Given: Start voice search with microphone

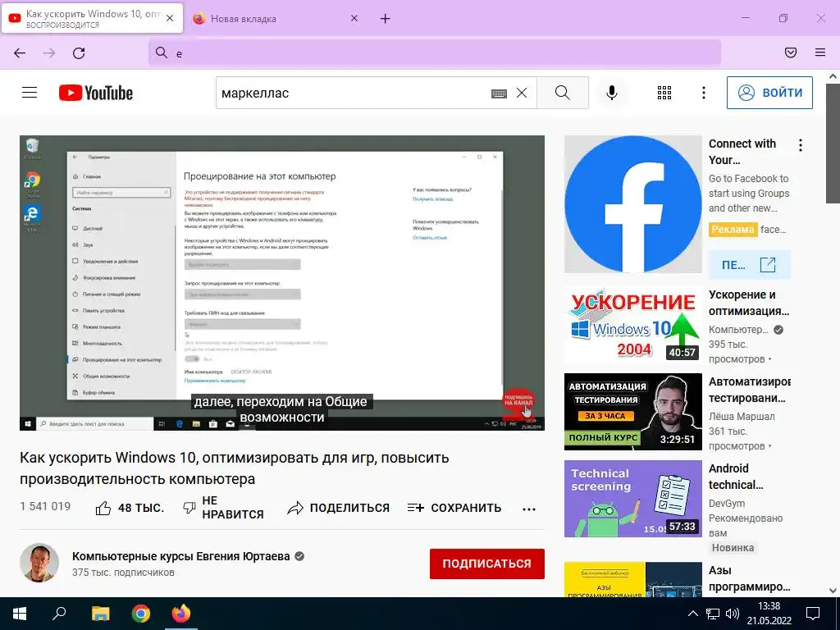Looking at the screenshot, I should click(x=611, y=93).
